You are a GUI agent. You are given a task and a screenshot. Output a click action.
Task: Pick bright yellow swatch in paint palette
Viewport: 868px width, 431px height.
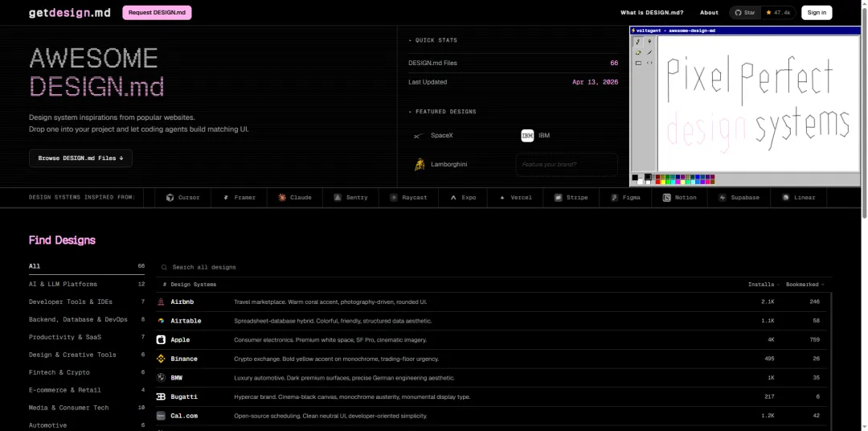tap(663, 182)
